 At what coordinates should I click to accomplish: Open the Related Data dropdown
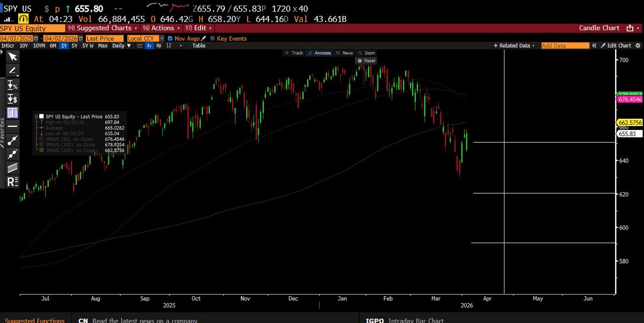coord(515,46)
